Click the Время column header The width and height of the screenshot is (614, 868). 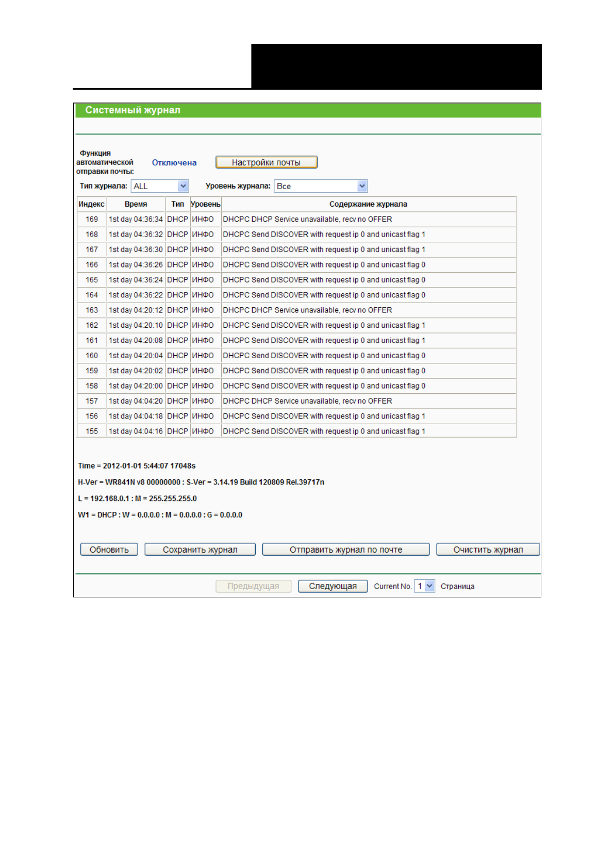point(136,204)
